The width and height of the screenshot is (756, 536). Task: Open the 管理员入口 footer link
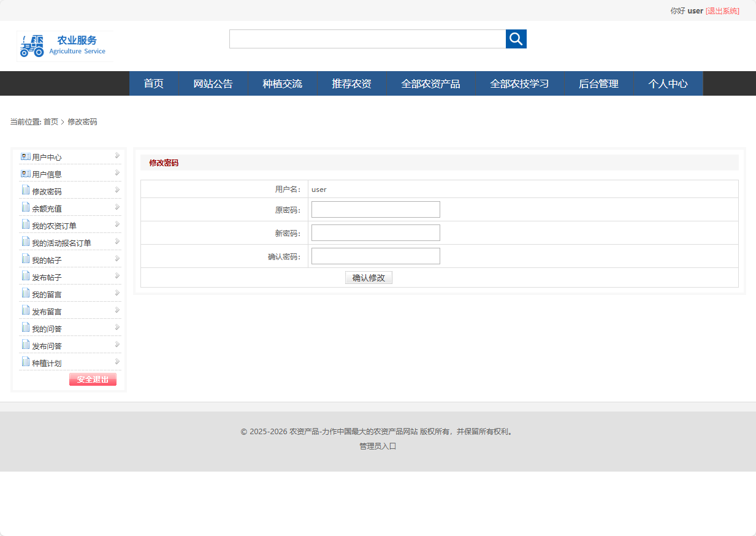point(378,446)
